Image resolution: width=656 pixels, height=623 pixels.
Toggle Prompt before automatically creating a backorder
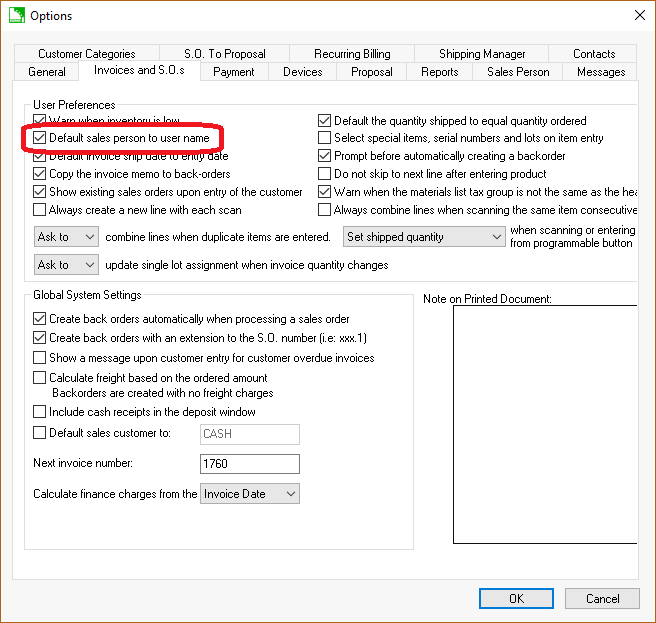325,156
